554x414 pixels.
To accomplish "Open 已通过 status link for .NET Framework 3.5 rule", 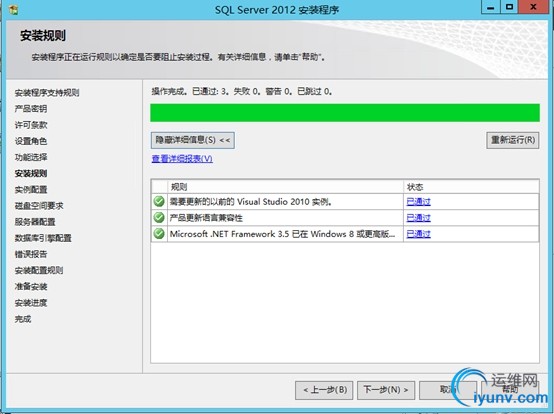I will point(418,234).
